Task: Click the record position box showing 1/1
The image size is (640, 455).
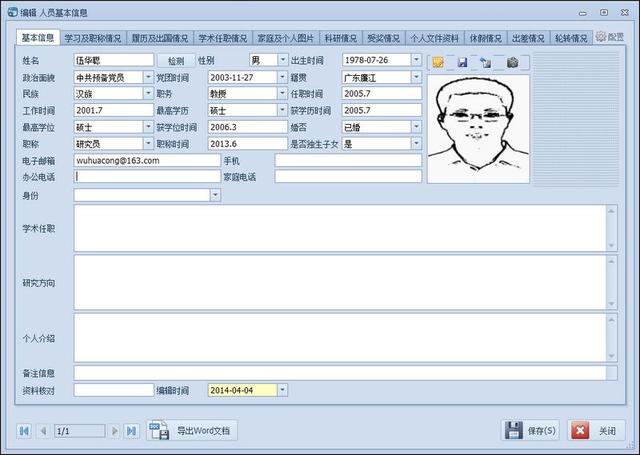Action: pos(80,431)
